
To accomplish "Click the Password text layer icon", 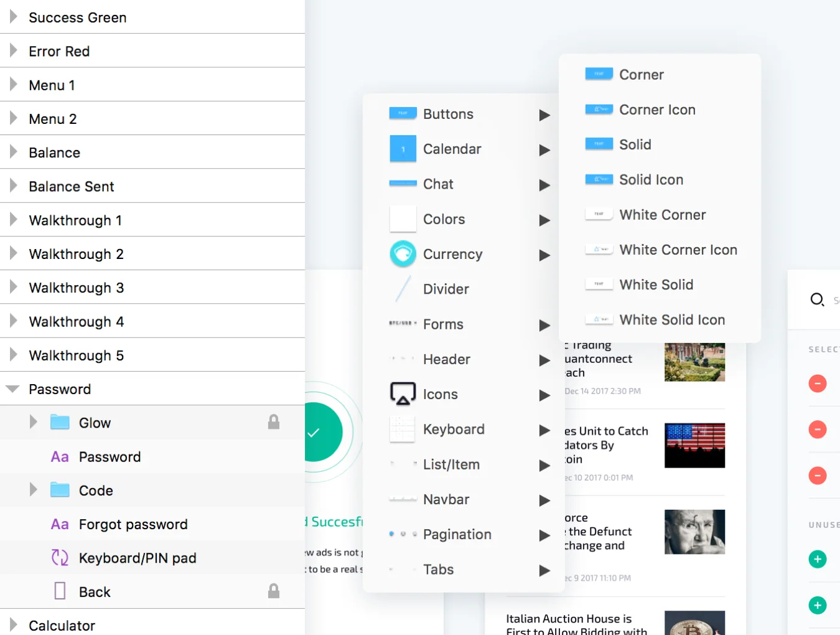I will tap(60, 457).
